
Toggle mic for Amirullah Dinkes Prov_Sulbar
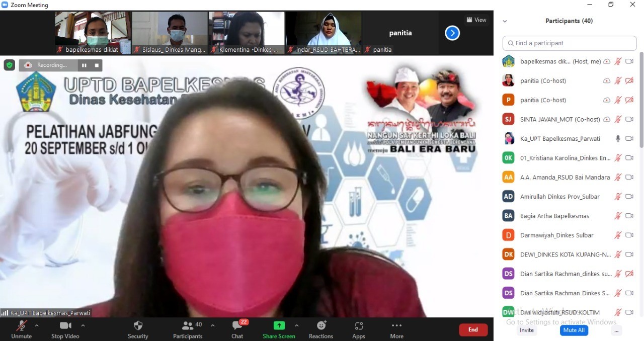(x=618, y=197)
